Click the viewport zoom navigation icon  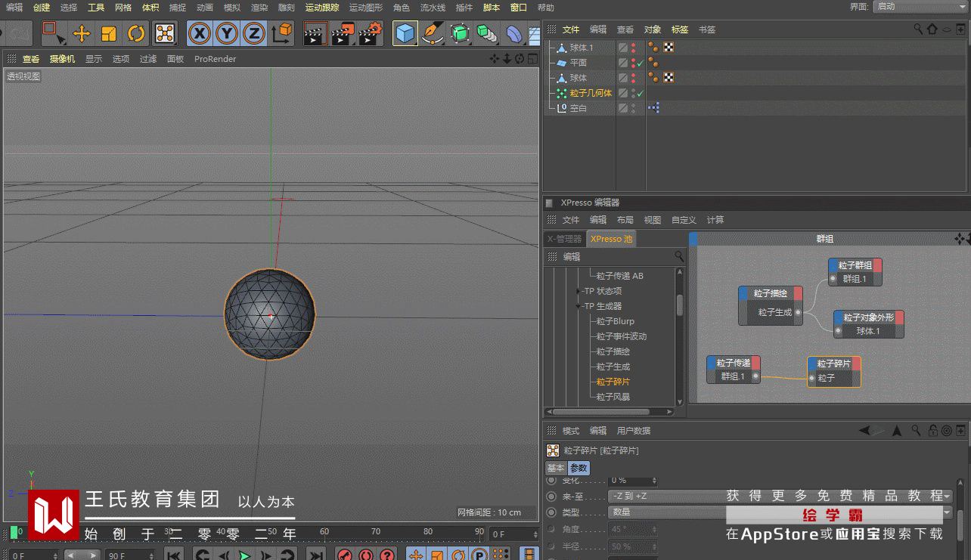[507, 59]
